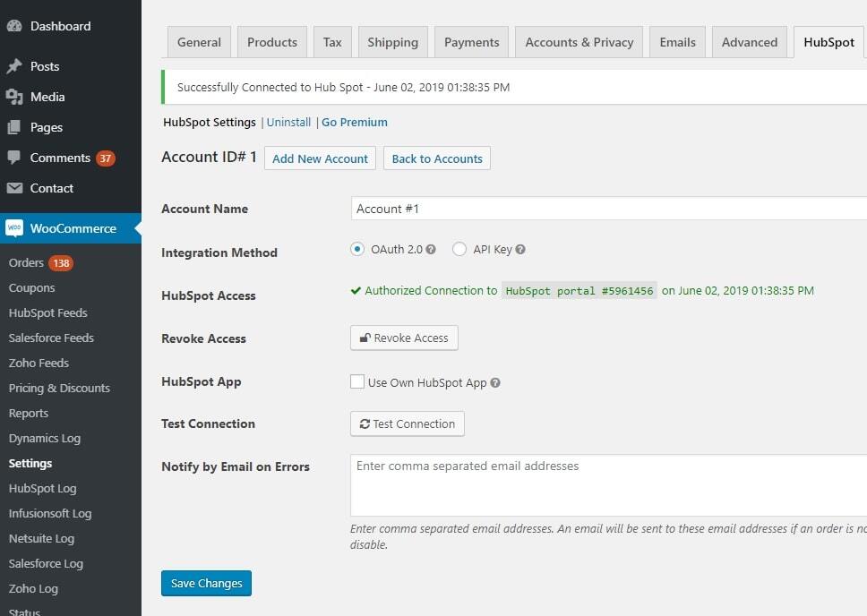Open HubSpot Log submenu item
The height and width of the screenshot is (616, 867).
(x=43, y=488)
